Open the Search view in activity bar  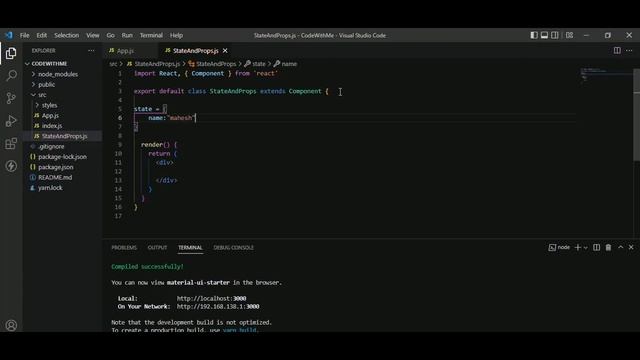(x=11, y=76)
